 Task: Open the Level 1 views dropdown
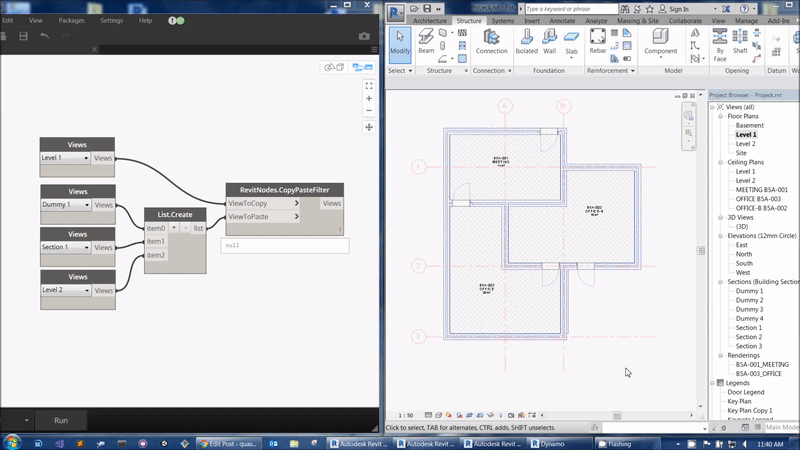click(x=87, y=158)
